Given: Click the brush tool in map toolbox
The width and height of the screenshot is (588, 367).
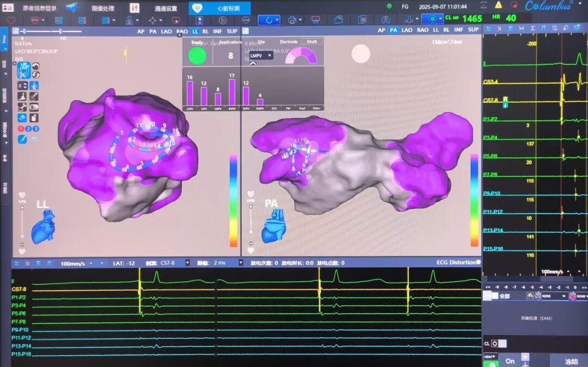Looking at the screenshot, I should coord(34,97).
